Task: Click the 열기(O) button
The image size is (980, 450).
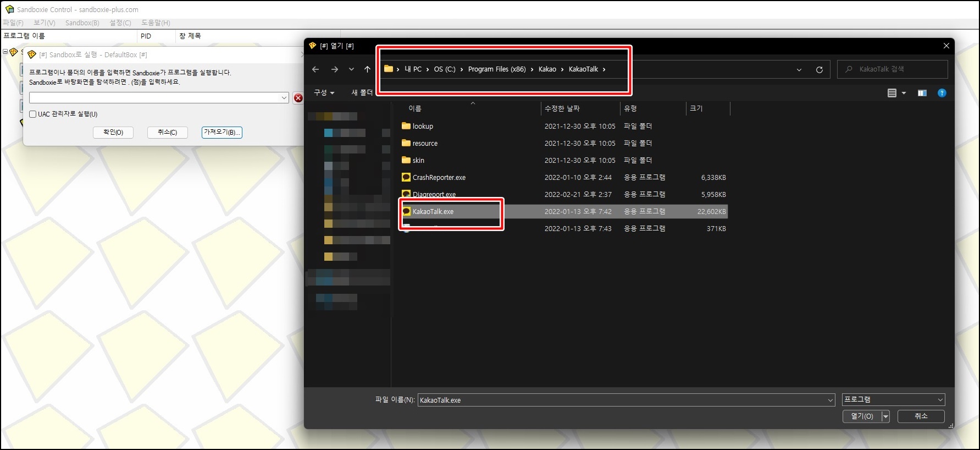Action: [862, 416]
